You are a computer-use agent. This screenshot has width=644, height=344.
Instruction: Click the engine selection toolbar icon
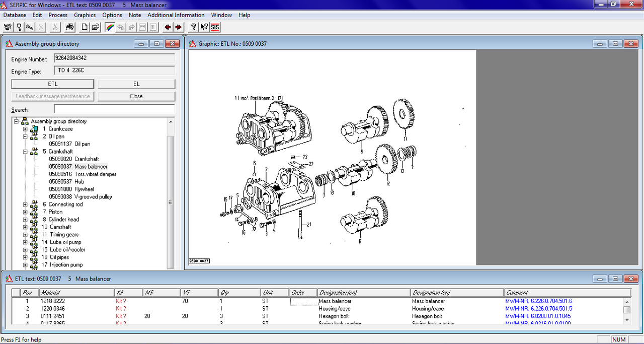pyautogui.click(x=8, y=27)
